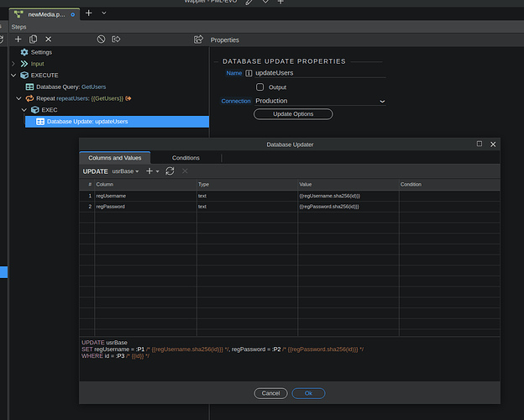This screenshot has height=420, width=524.
Task: Click the share icon next to Properties
Action: [x=198, y=39]
